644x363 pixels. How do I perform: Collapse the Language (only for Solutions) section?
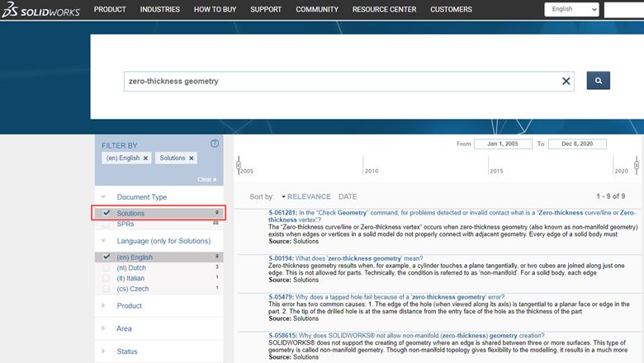[103, 241]
